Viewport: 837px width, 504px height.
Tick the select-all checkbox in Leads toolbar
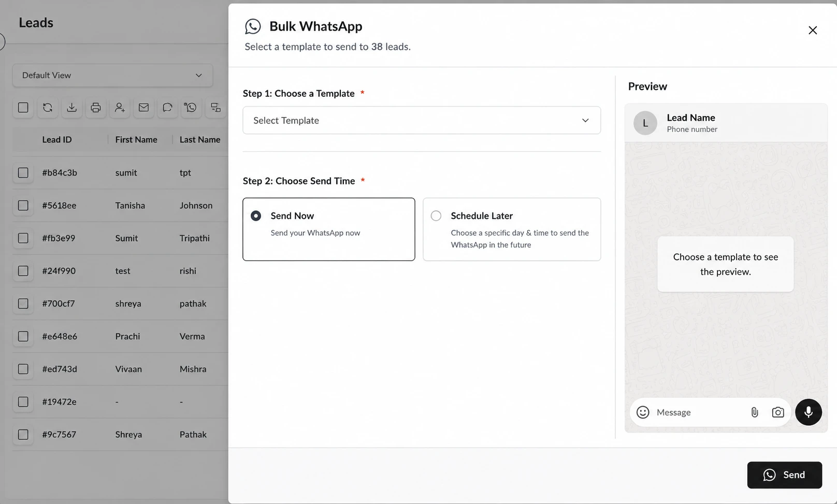click(23, 107)
